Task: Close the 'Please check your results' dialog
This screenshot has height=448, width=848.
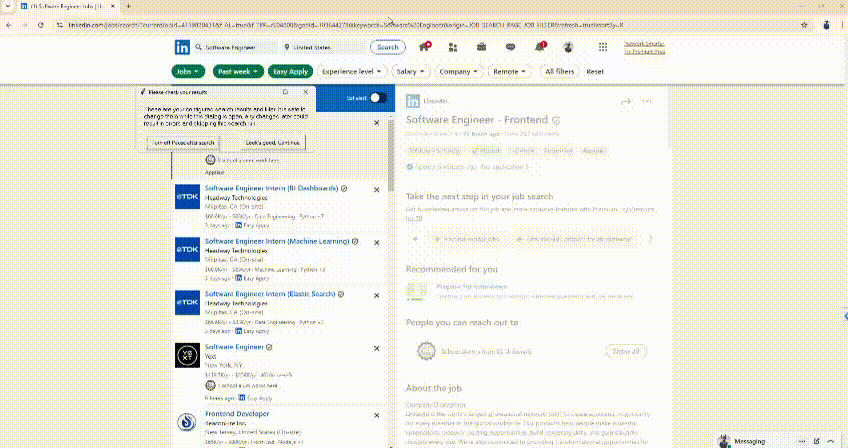Action: click(306, 91)
